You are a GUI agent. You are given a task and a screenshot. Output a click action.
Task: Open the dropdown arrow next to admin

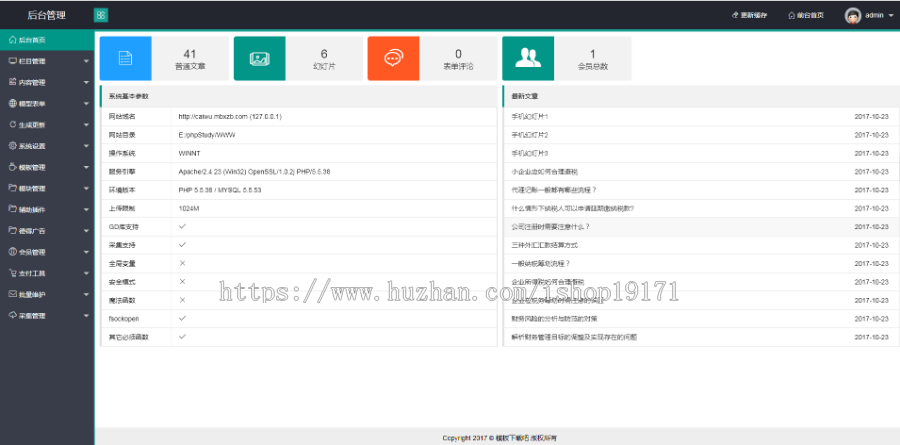point(890,16)
